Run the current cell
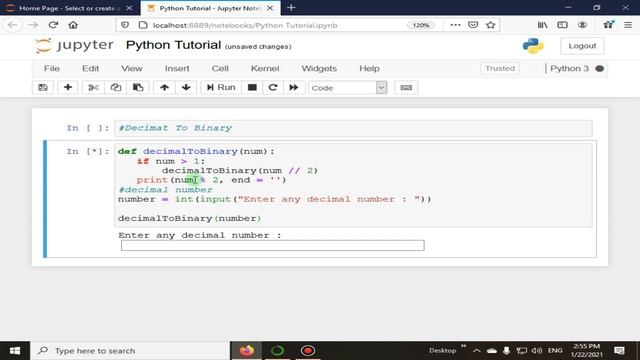640x360 pixels. point(221,87)
